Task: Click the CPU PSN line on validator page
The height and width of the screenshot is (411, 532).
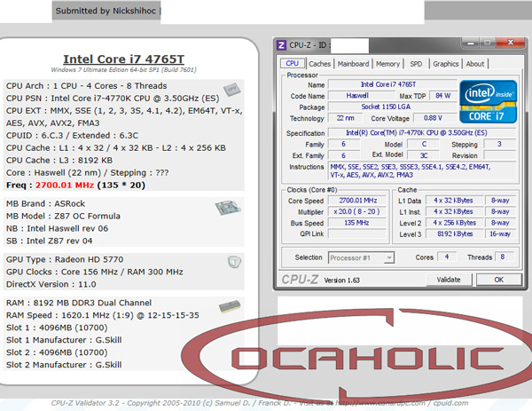Action: tap(113, 99)
